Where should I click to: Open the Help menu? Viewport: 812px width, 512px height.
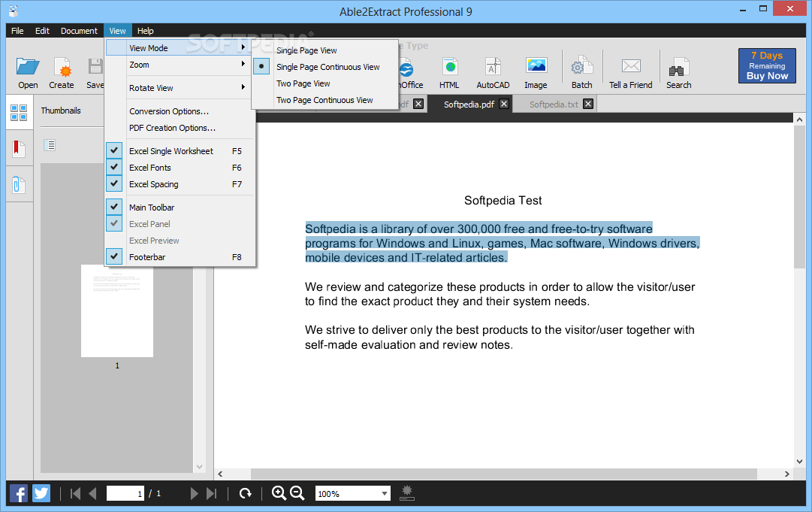point(146,31)
